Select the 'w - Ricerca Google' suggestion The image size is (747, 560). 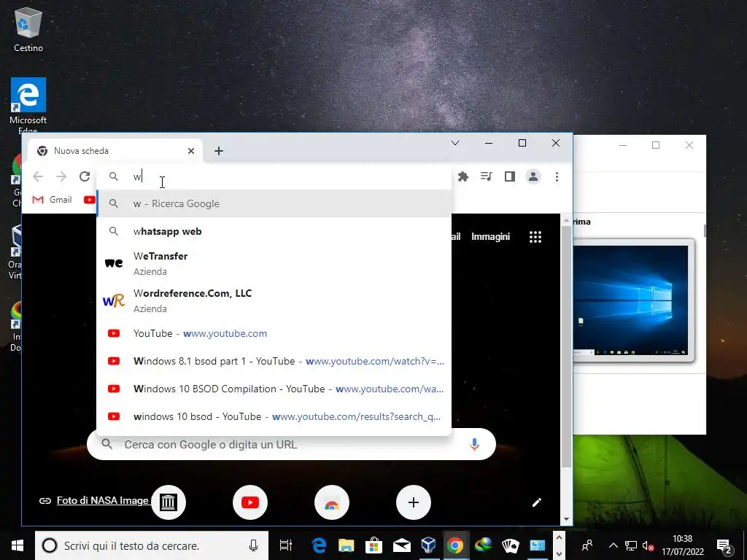click(x=274, y=204)
